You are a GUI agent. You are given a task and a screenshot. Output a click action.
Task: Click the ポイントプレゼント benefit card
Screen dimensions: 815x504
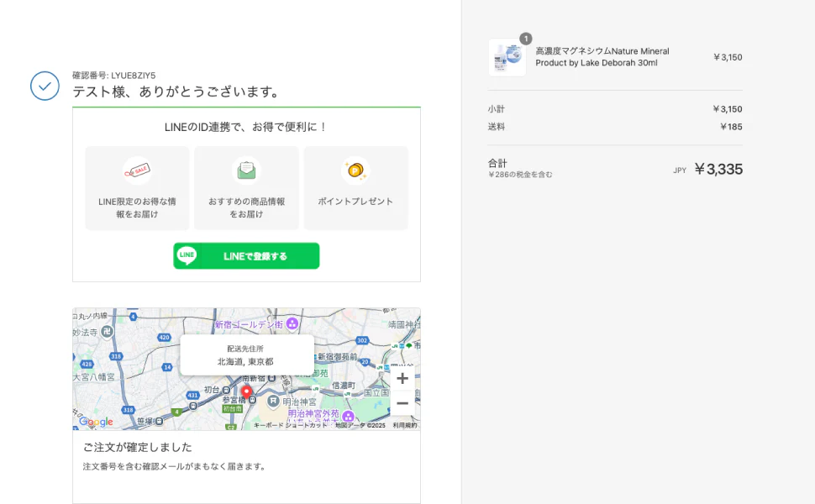[355, 188]
